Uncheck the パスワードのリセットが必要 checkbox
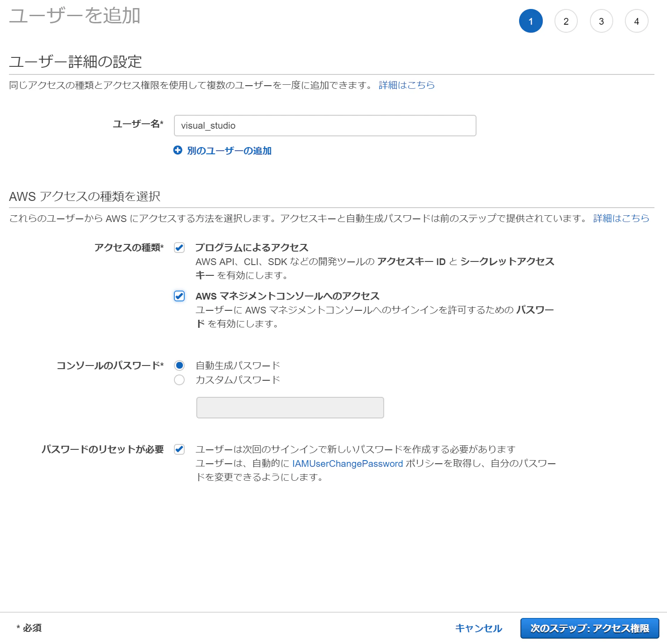The image size is (667, 644). point(179,449)
